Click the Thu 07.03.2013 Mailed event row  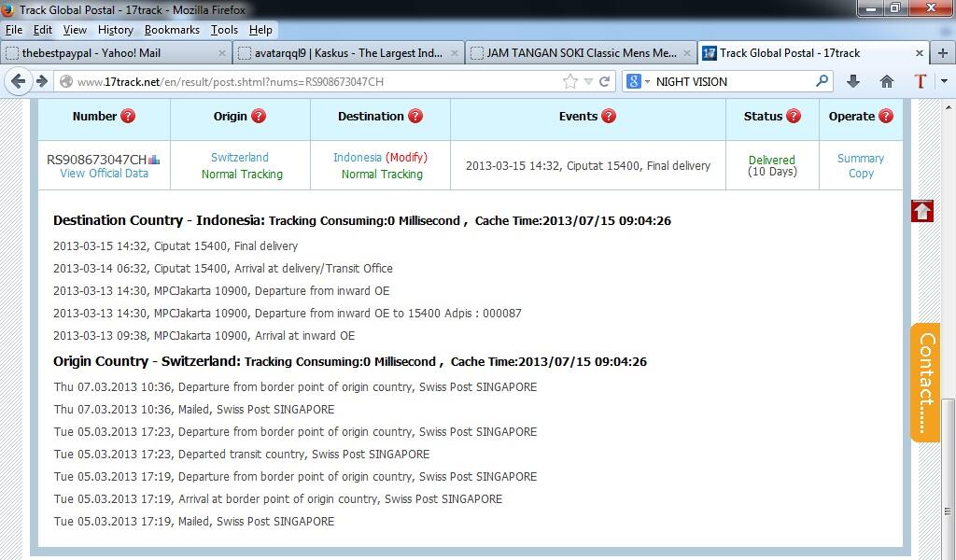[x=194, y=410]
